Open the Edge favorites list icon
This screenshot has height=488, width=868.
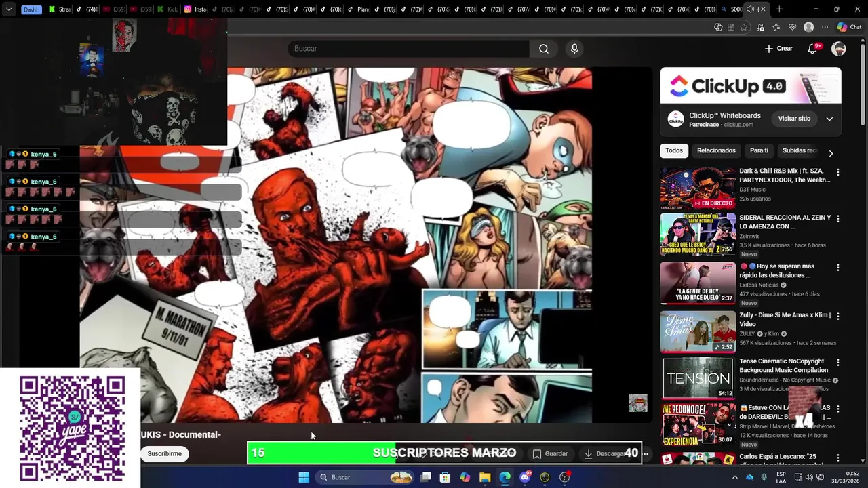tap(776, 27)
